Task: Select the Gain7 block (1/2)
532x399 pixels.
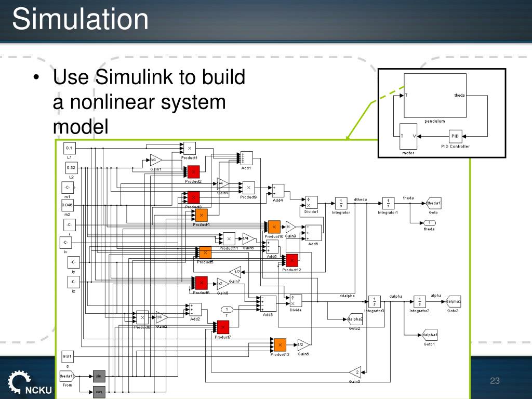Action: click(235, 272)
